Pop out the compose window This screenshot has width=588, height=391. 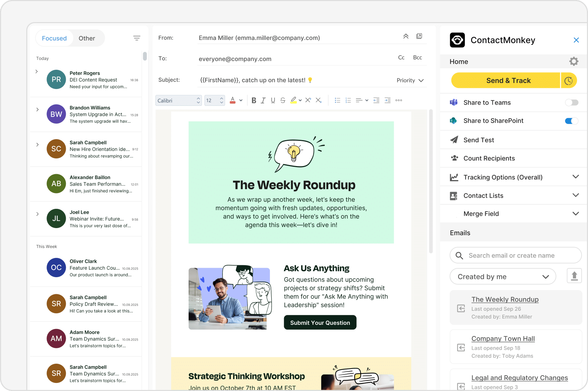coord(419,36)
